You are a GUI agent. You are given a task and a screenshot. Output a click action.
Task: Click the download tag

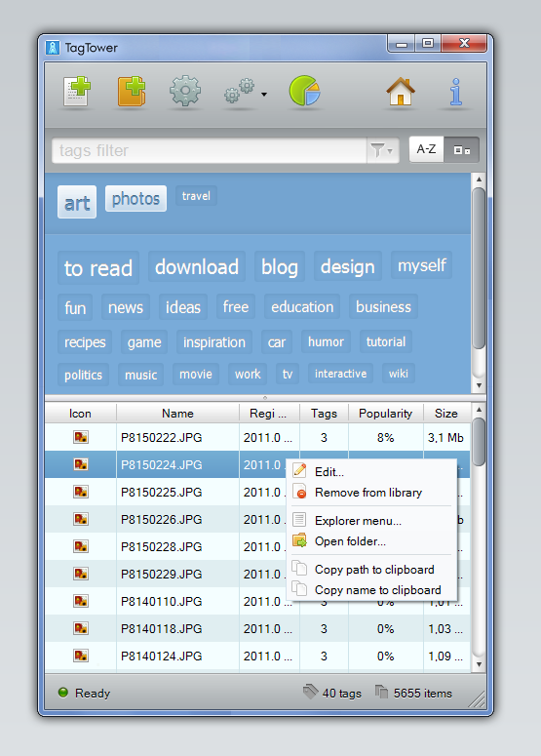[x=197, y=266]
